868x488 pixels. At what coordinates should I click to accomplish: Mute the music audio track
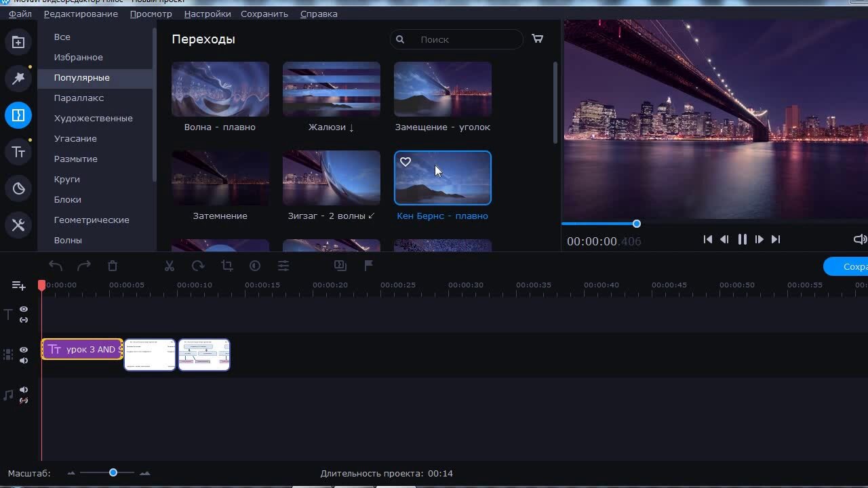tap(24, 390)
